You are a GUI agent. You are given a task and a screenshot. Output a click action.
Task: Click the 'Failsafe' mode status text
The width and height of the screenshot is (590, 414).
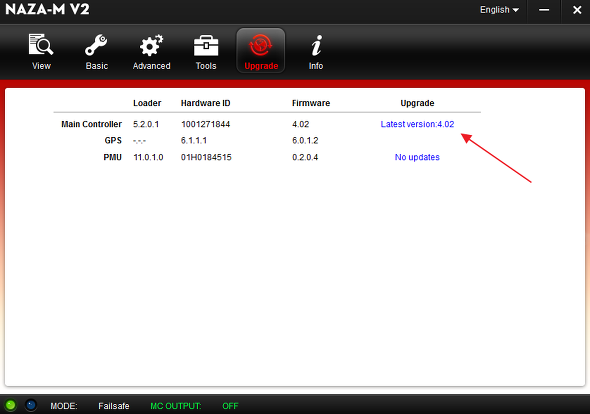click(x=114, y=406)
